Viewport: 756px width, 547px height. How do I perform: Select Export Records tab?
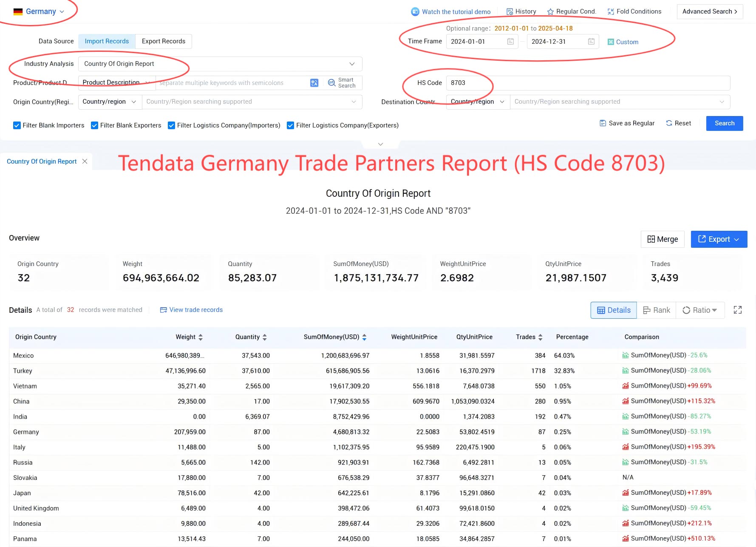[164, 41]
